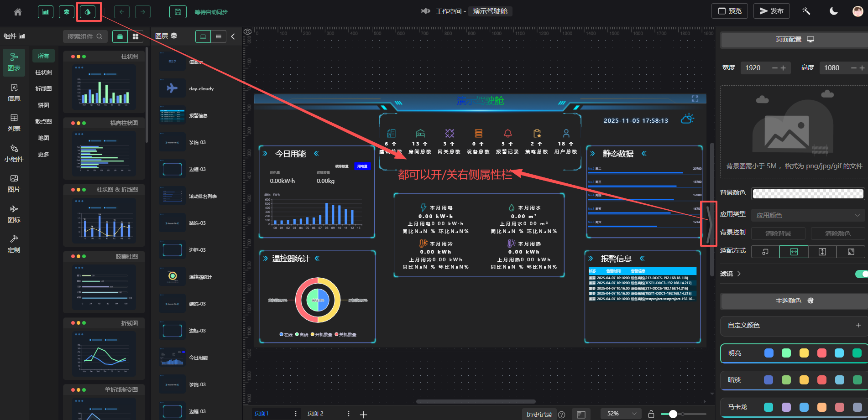
Task: Toggle the chart components panel icon
Action: tap(46, 12)
